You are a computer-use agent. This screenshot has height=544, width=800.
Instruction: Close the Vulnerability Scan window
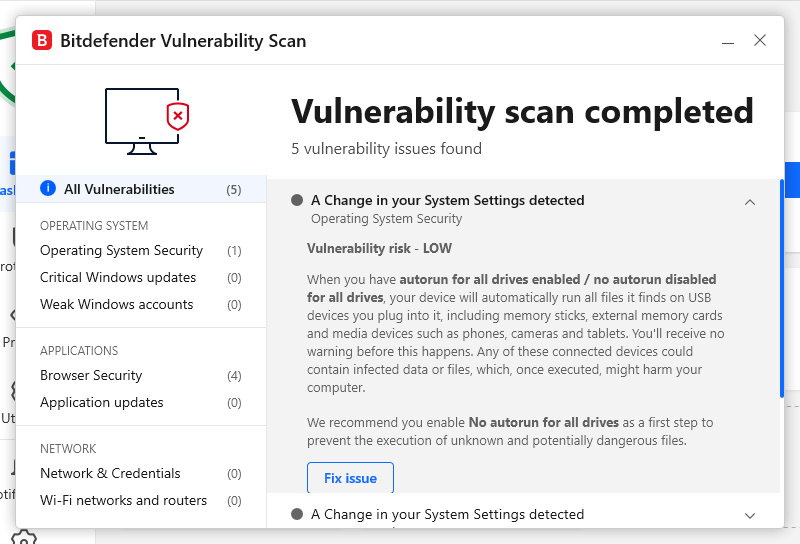point(760,41)
